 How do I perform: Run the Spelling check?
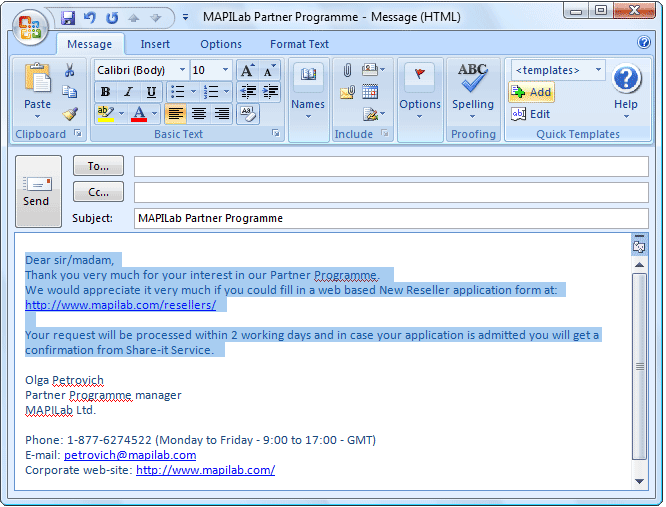pyautogui.click(x=473, y=92)
